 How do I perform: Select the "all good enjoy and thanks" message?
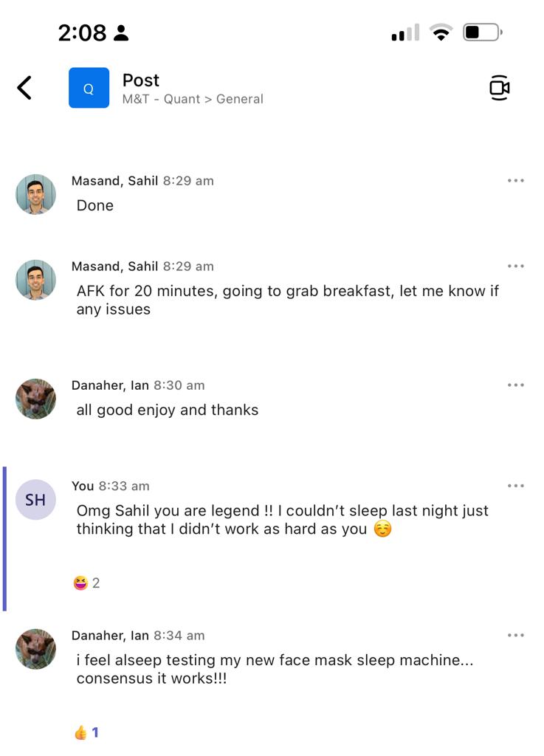coord(168,410)
